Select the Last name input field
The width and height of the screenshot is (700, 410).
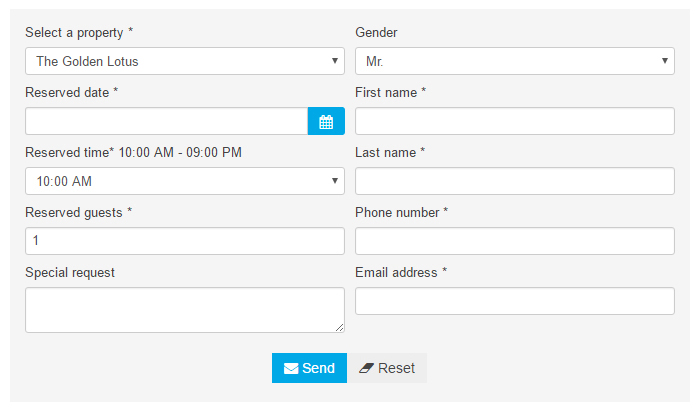point(514,181)
